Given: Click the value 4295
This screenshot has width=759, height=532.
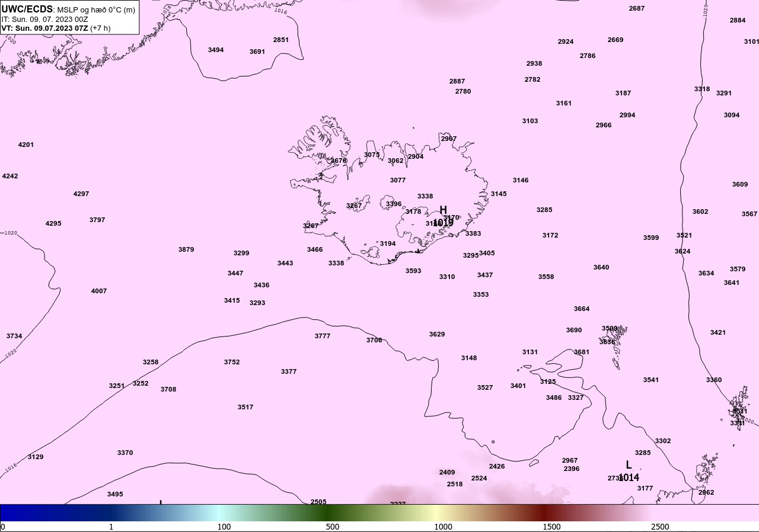Looking at the screenshot, I should coord(53,223).
